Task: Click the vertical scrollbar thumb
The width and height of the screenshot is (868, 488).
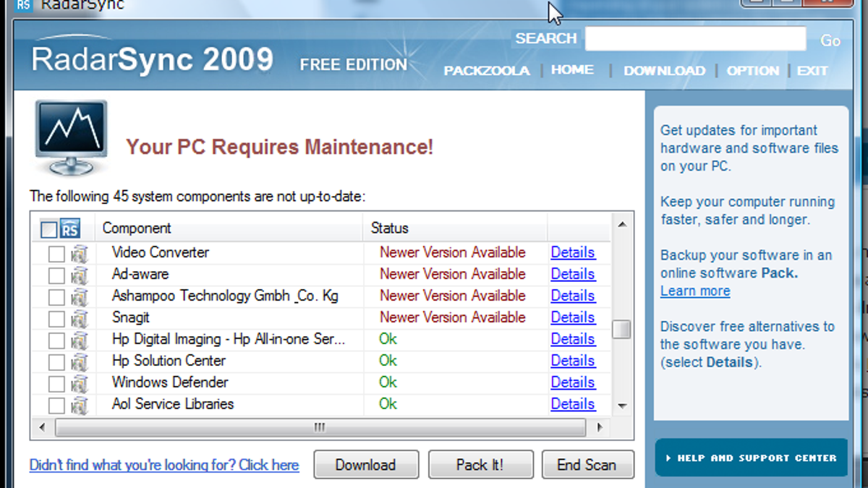Action: [621, 330]
